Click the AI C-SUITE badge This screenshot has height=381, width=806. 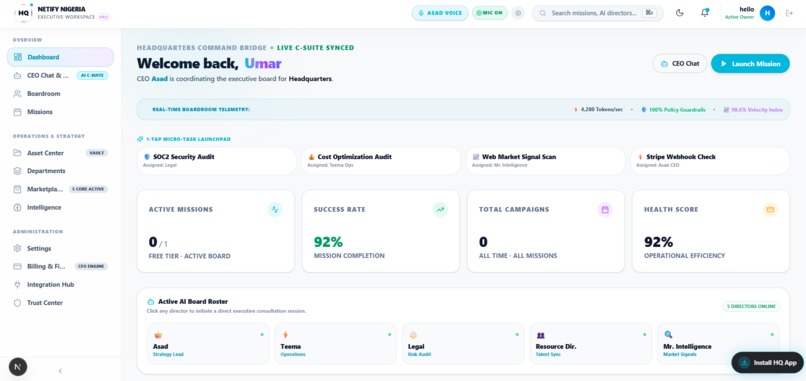click(x=92, y=76)
